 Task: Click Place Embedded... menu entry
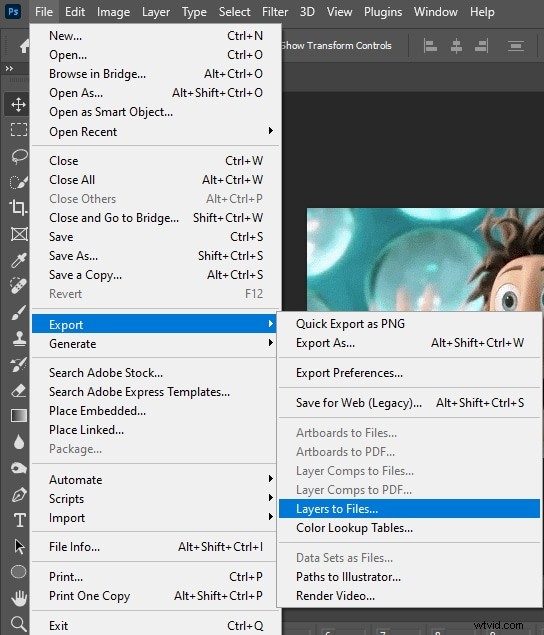[154, 411]
